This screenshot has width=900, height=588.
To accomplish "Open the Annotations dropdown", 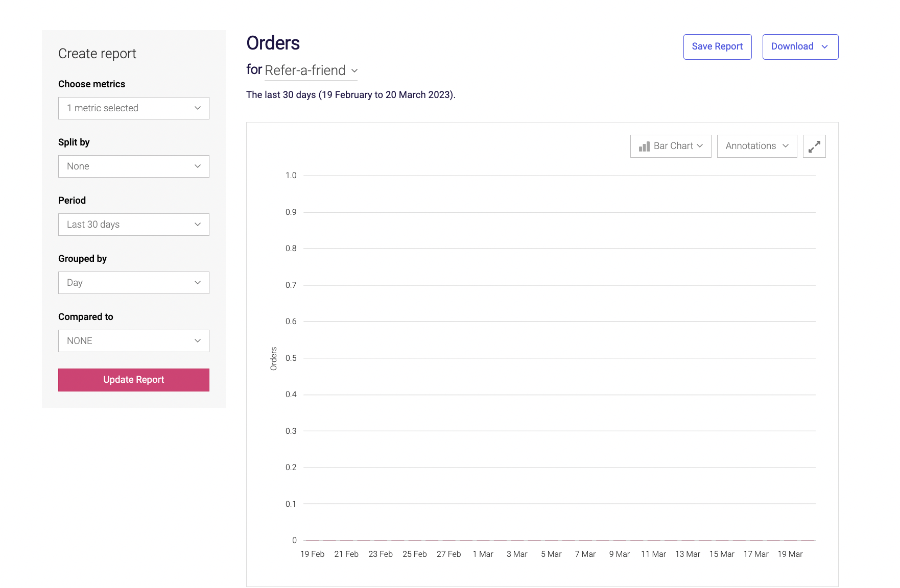I will pos(757,146).
